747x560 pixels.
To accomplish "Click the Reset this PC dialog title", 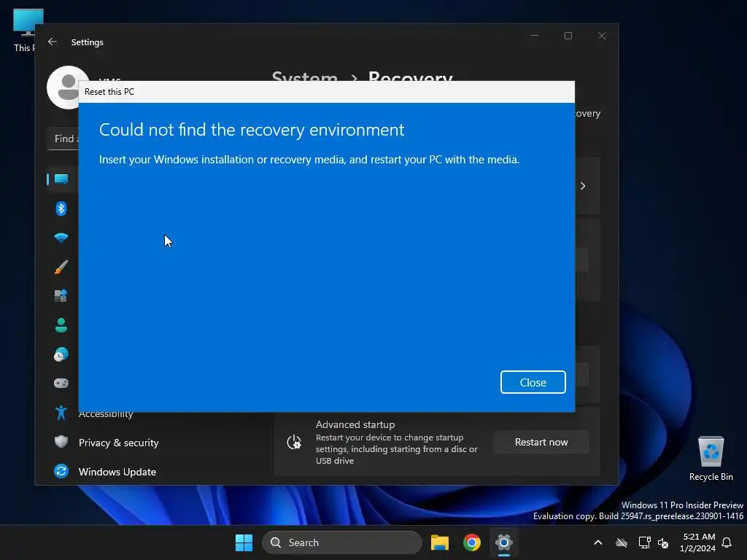I will pyautogui.click(x=109, y=92).
